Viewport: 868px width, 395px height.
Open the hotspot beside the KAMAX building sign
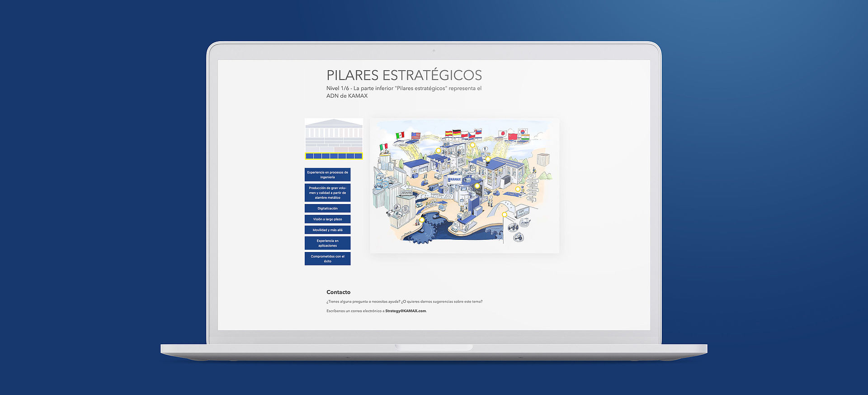point(477,186)
